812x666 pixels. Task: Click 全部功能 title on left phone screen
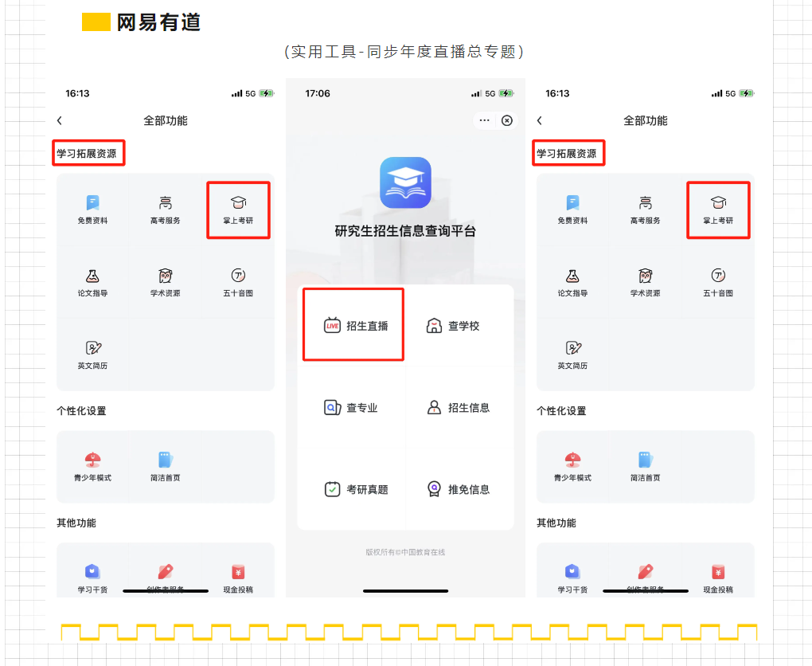pyautogui.click(x=166, y=121)
